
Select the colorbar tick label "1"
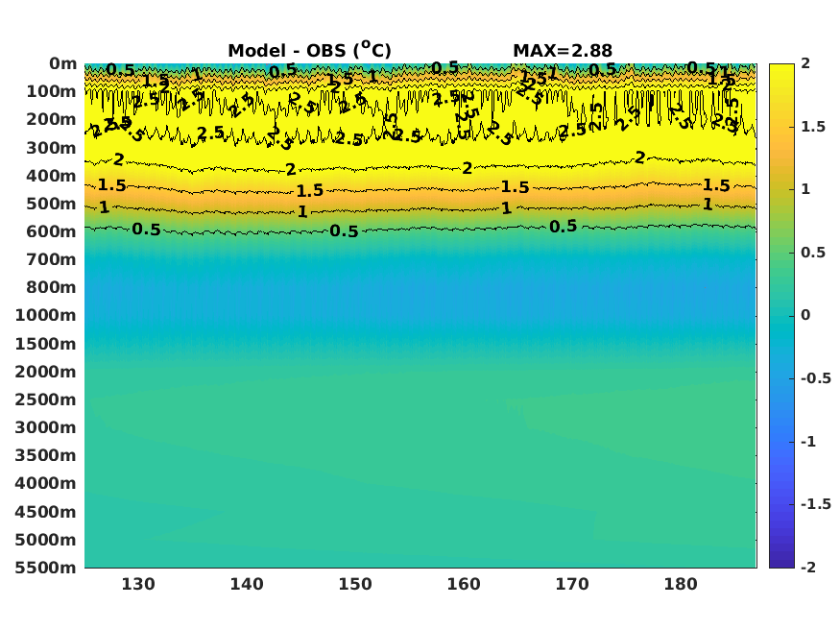click(x=805, y=189)
